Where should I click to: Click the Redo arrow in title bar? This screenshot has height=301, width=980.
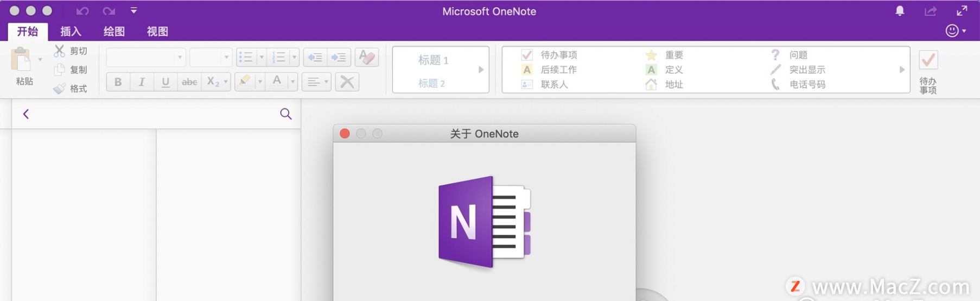coord(109,11)
